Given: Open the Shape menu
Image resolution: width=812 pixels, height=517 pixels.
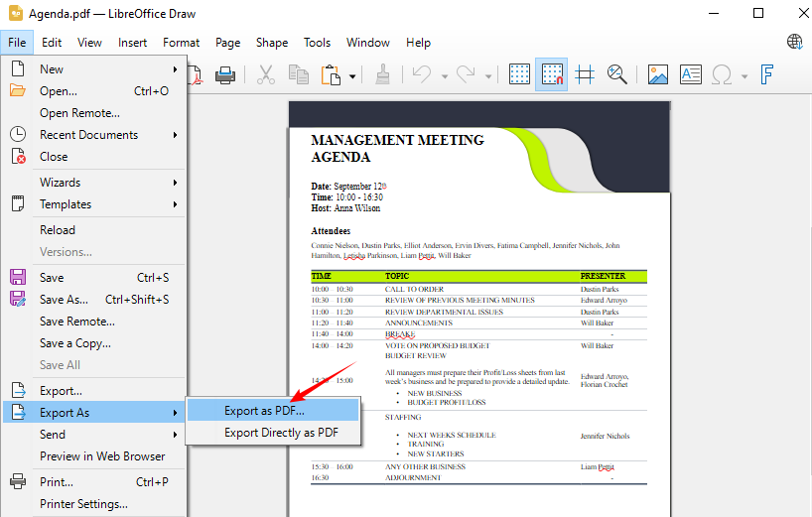Looking at the screenshot, I should pyautogui.click(x=272, y=43).
